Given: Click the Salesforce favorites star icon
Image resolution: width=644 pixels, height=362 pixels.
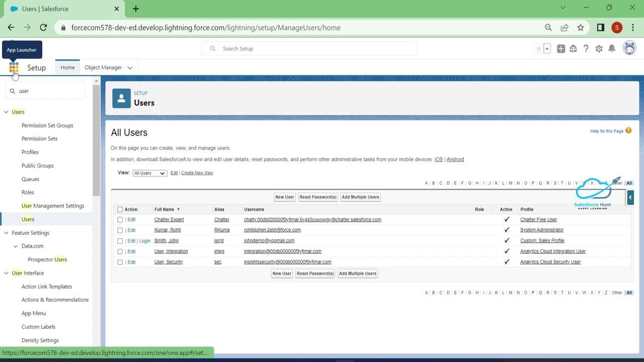Looking at the screenshot, I should tap(538, 49).
